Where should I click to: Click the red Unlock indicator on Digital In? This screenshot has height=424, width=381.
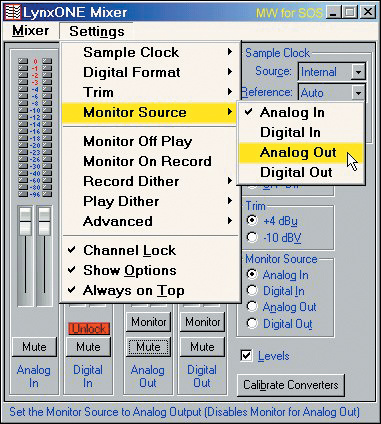[88, 329]
